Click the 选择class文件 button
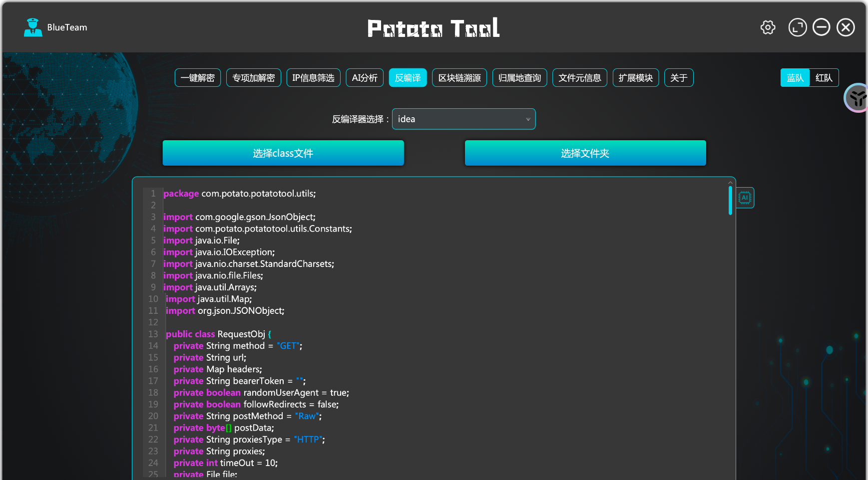The image size is (868, 480). (x=283, y=153)
